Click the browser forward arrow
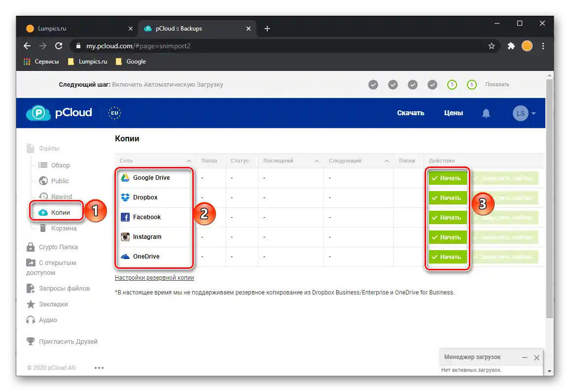The height and width of the screenshot is (392, 570). coord(43,46)
